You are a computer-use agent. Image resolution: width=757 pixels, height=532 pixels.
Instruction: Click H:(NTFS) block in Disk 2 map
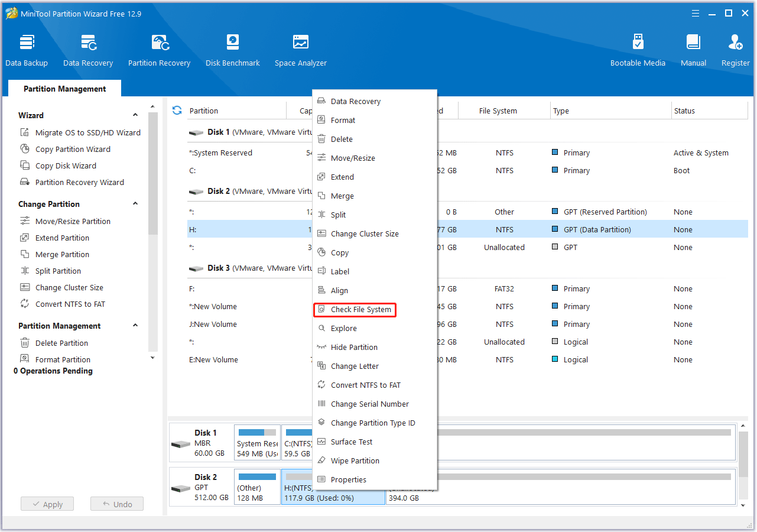click(x=333, y=486)
